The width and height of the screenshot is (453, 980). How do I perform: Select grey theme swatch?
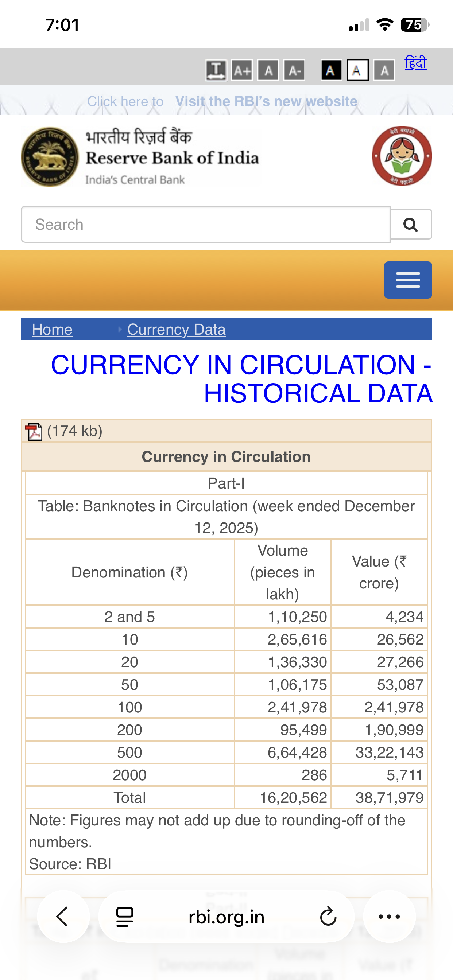click(x=384, y=70)
